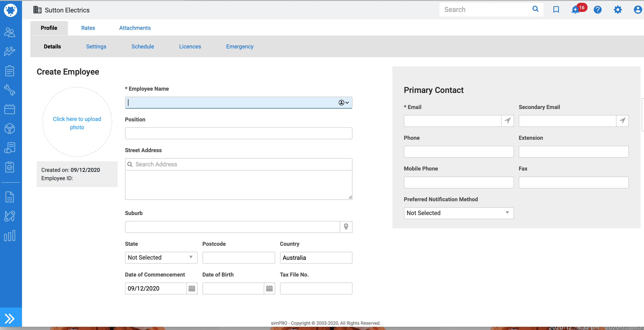Open Date of Birth calendar picker
The image size is (644, 330).
[269, 288]
